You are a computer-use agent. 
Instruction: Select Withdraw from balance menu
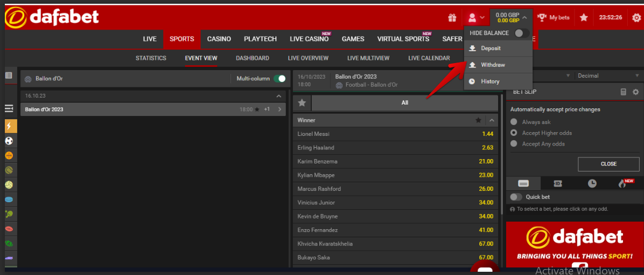pyautogui.click(x=498, y=65)
